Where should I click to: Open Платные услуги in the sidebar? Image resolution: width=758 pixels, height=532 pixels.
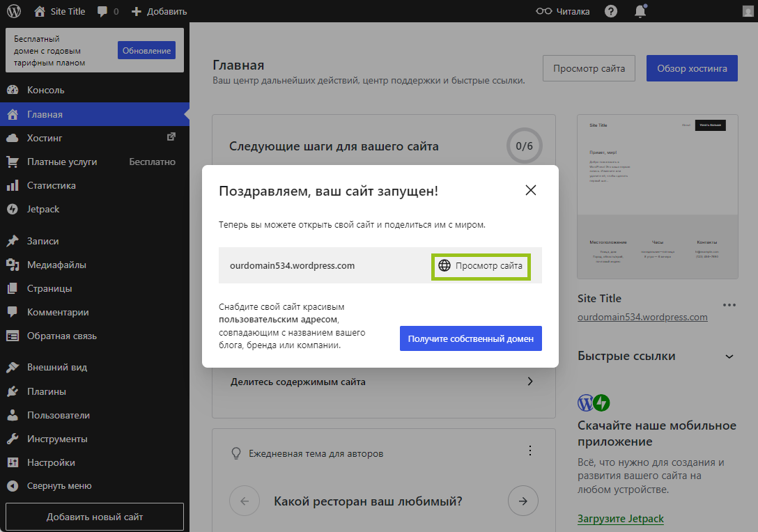(95, 162)
